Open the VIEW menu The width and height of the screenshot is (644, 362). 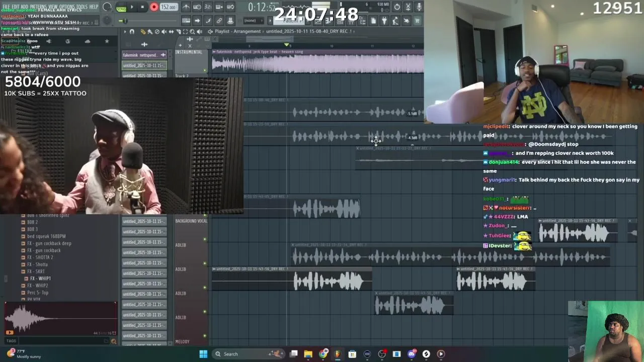[x=53, y=7]
